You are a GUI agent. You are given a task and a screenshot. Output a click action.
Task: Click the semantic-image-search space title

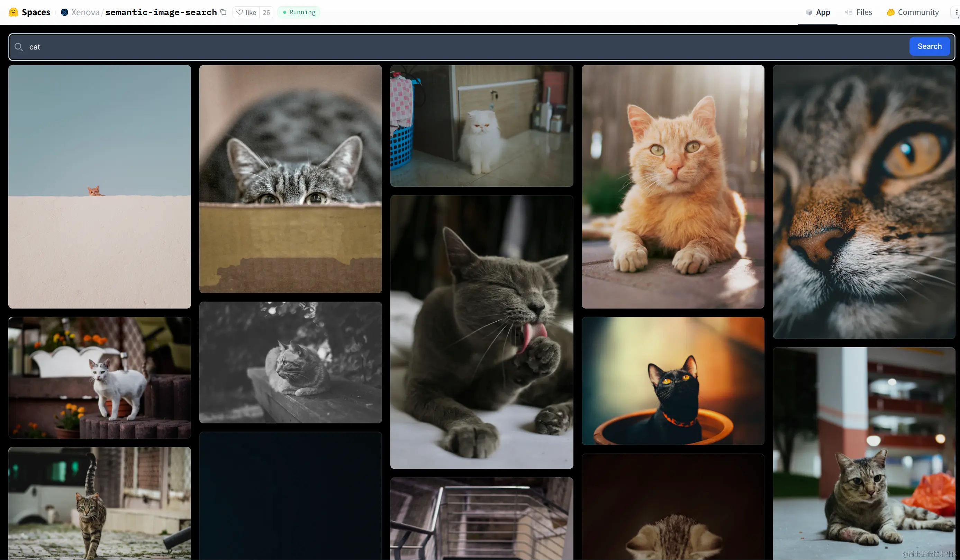(161, 12)
